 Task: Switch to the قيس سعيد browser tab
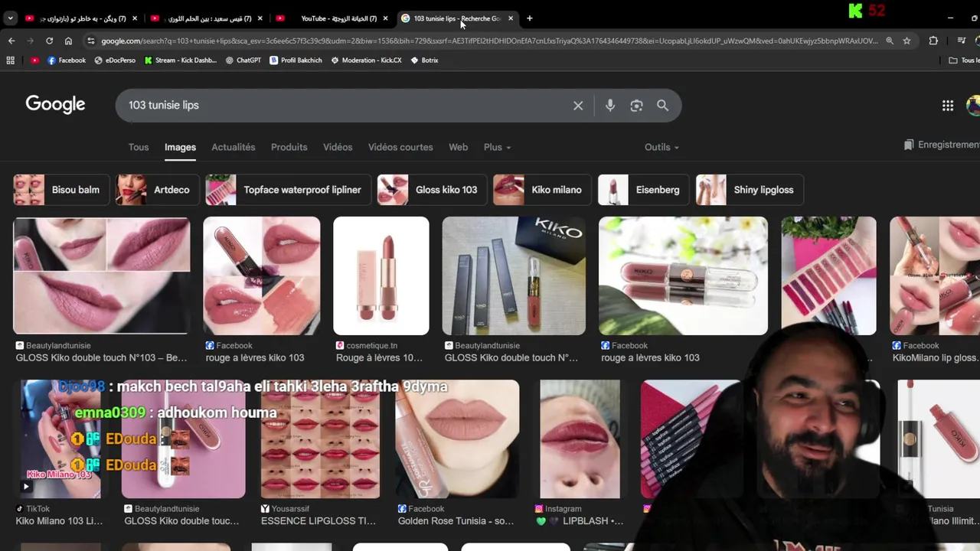207,18
